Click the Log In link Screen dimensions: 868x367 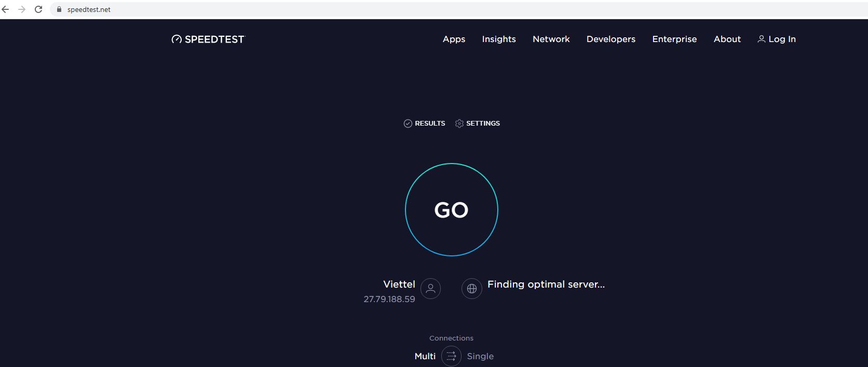click(x=777, y=39)
